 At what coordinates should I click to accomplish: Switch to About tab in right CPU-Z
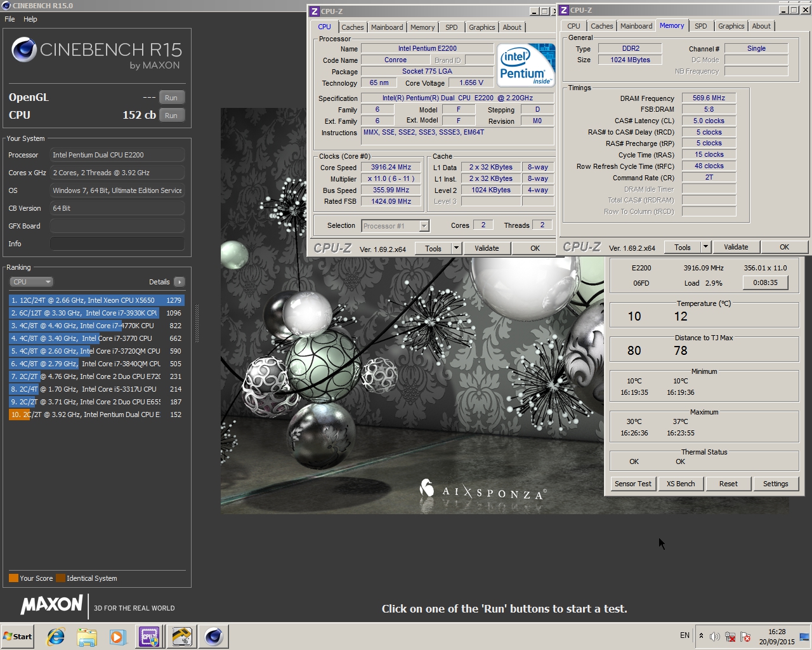[x=761, y=26]
